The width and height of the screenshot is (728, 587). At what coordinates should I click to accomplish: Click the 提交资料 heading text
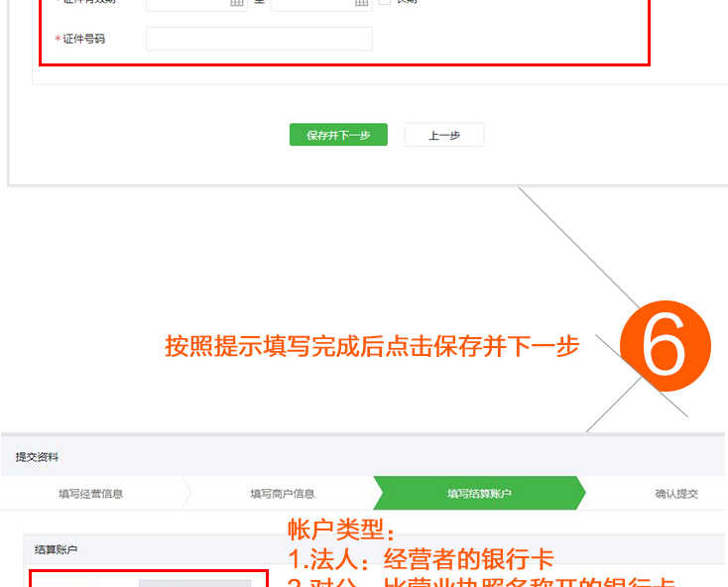coord(37,457)
